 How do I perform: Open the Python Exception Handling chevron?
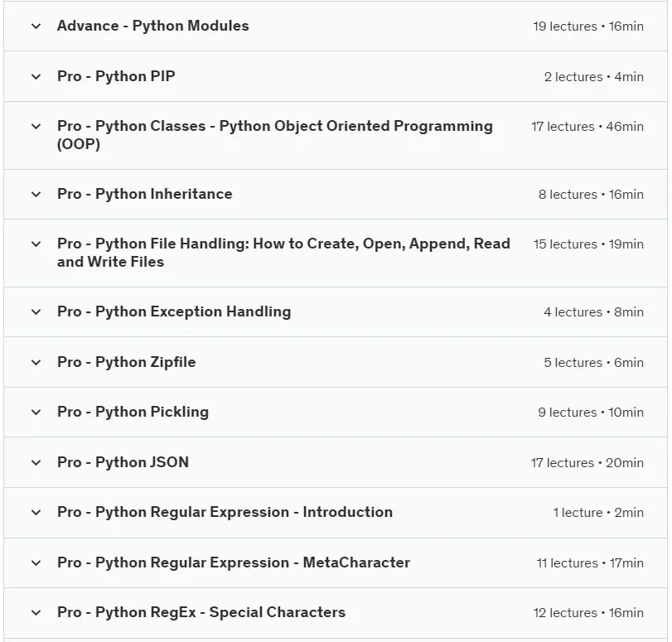tap(36, 311)
